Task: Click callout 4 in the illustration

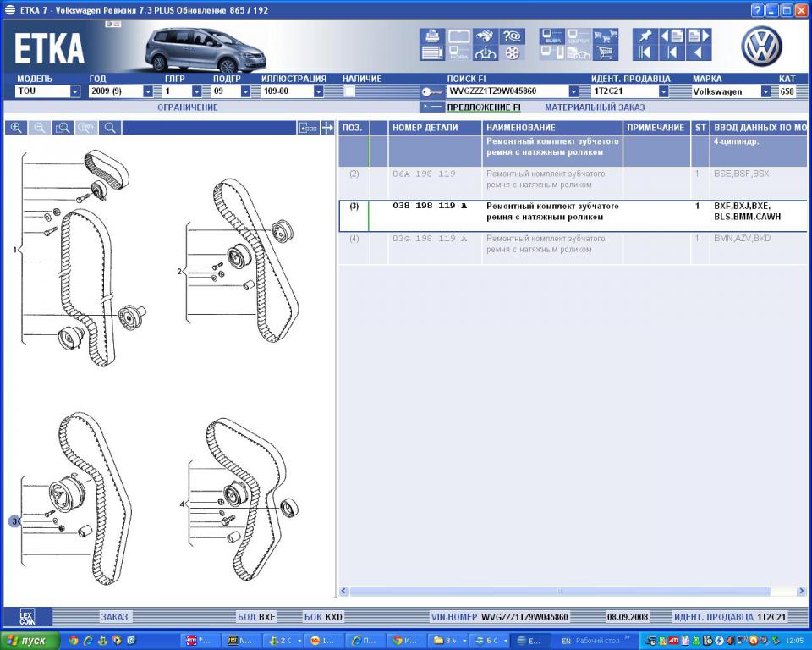Action: (x=182, y=504)
